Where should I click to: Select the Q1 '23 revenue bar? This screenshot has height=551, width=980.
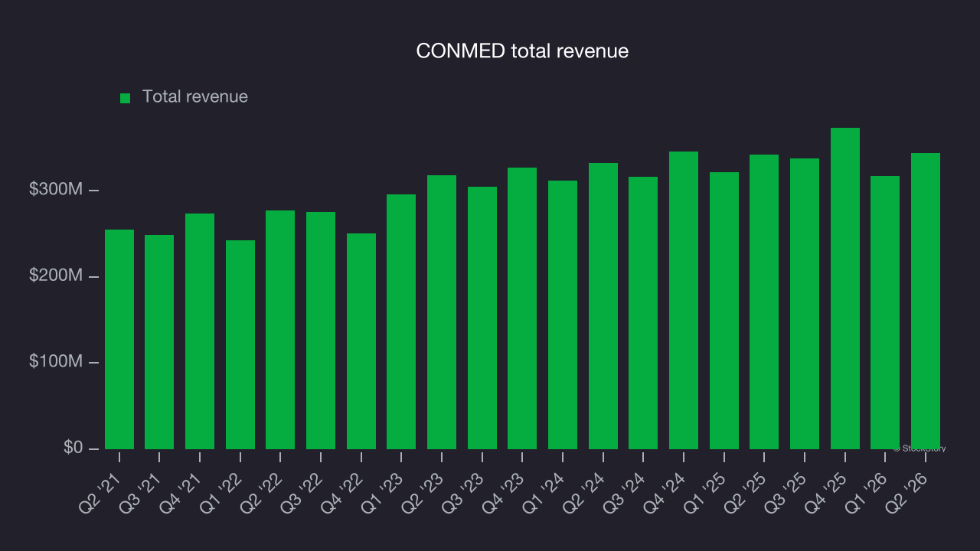tap(401, 321)
